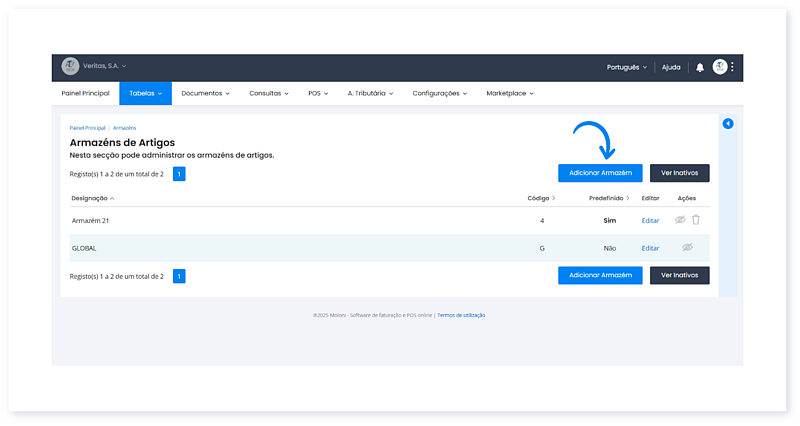800x426 pixels.
Task: Select page 1 in top pagination
Action: [x=179, y=173]
